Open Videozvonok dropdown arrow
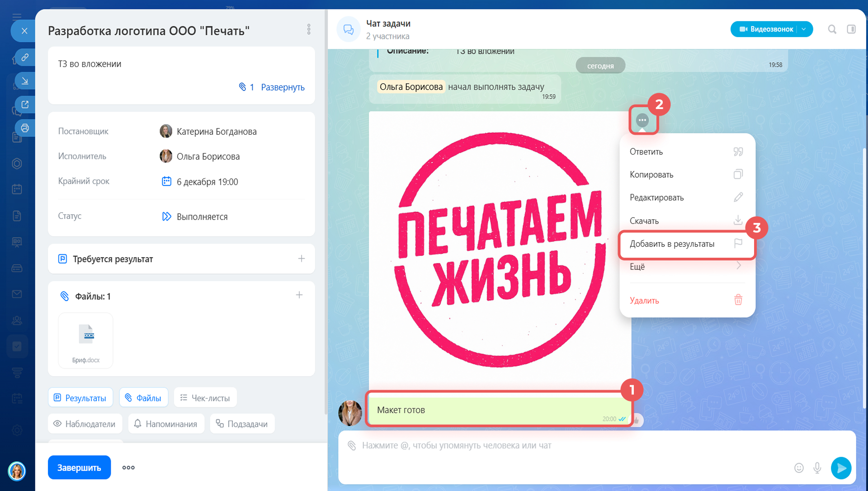The image size is (868, 491). point(804,29)
